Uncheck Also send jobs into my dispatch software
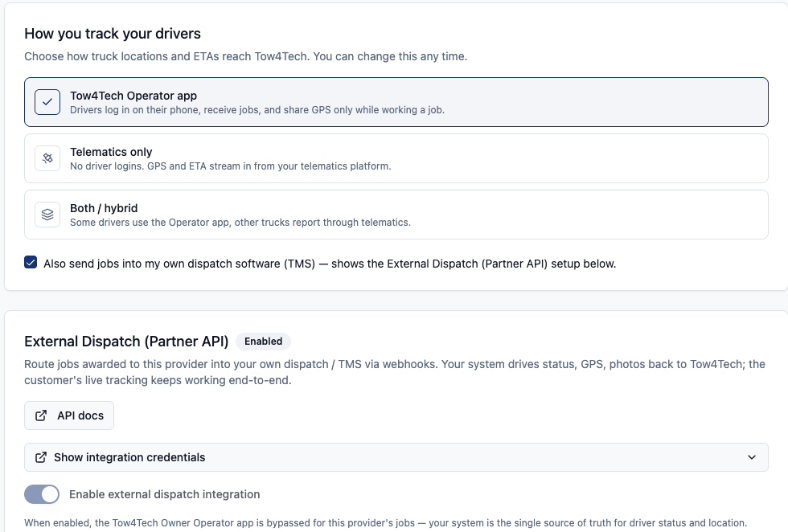This screenshot has width=788, height=532. pos(31,262)
